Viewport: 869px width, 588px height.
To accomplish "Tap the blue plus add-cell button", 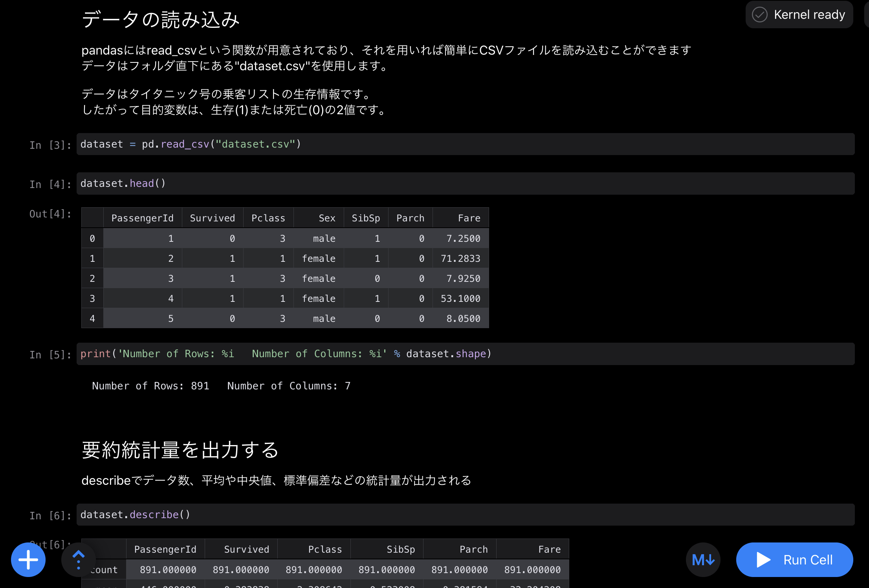I will coord(28,560).
